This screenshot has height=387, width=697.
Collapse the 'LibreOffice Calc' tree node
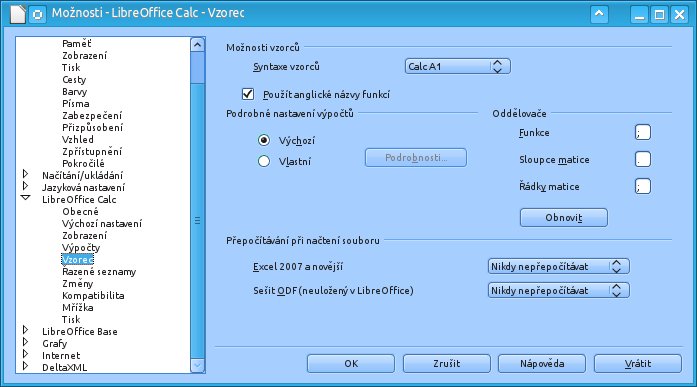(x=25, y=198)
